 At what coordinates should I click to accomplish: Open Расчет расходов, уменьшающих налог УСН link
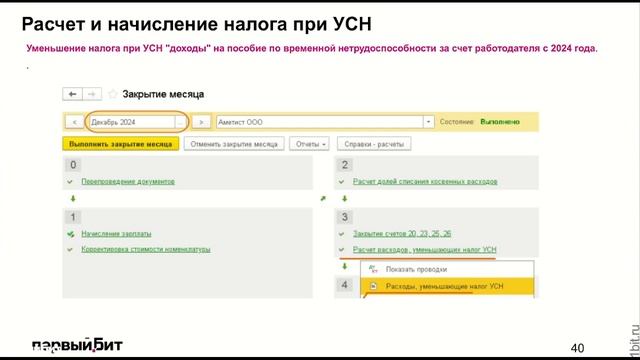424,249
